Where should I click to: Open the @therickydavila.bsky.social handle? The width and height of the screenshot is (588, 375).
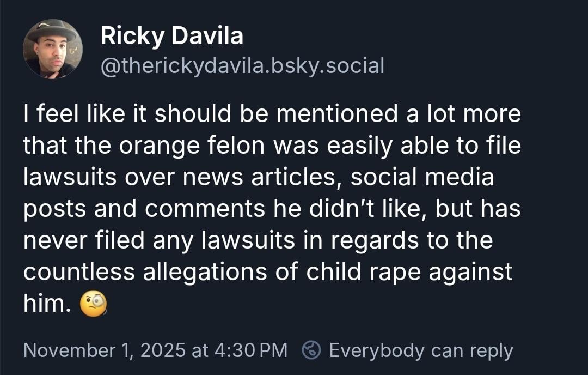pyautogui.click(x=242, y=65)
